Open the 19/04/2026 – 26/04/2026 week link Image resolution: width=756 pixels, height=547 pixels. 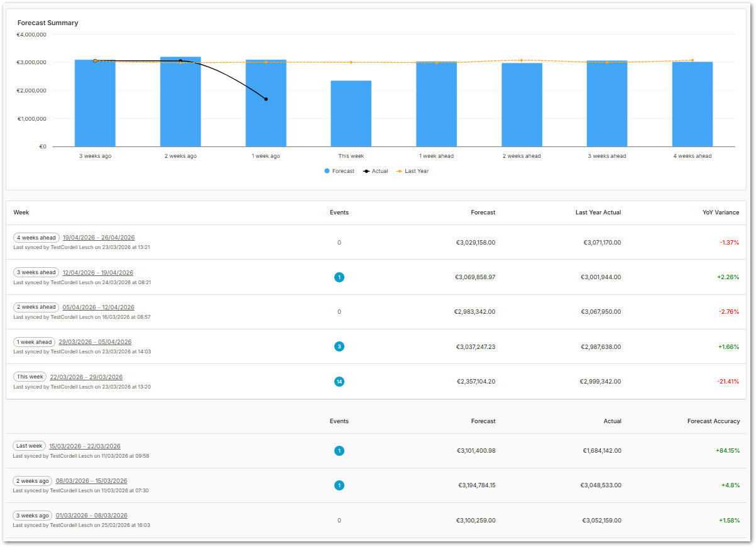99,238
